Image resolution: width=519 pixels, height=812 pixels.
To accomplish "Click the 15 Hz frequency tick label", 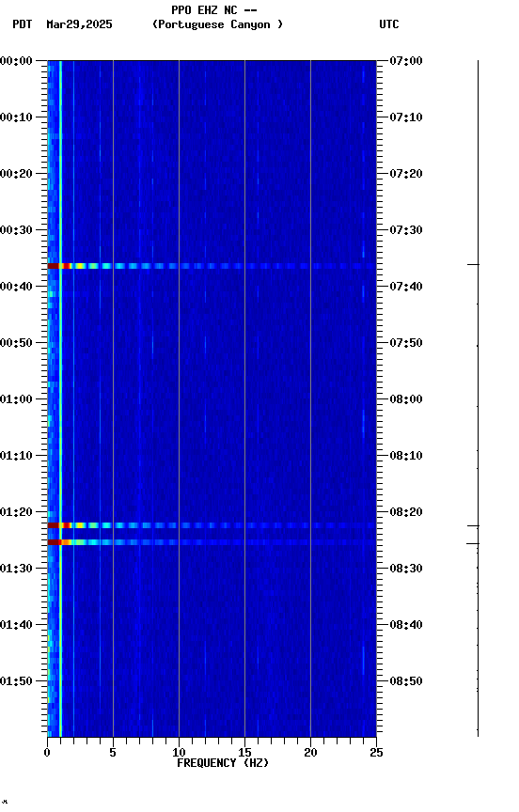I will coord(244,753).
